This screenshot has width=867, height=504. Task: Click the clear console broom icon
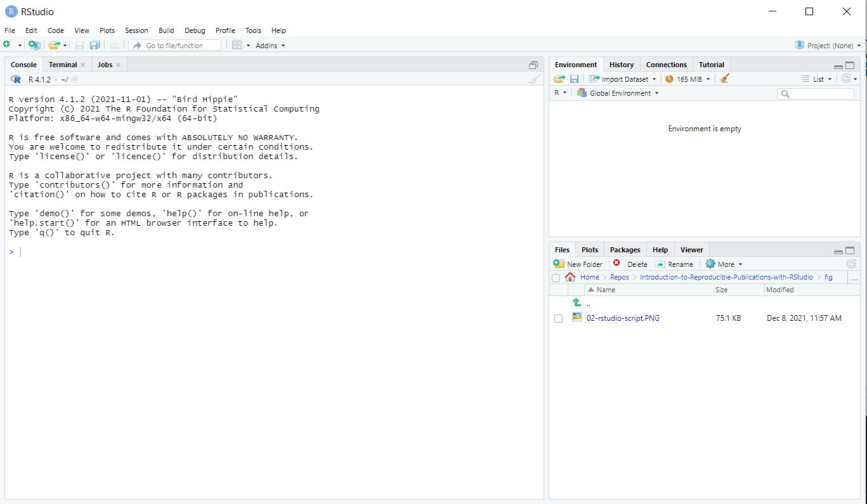535,79
